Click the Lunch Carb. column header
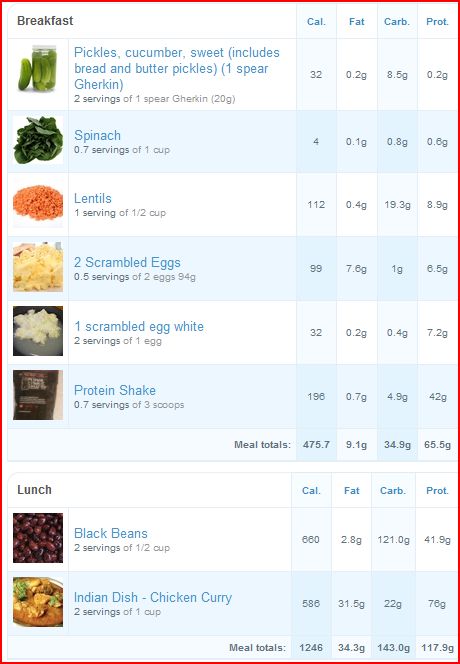 point(393,491)
